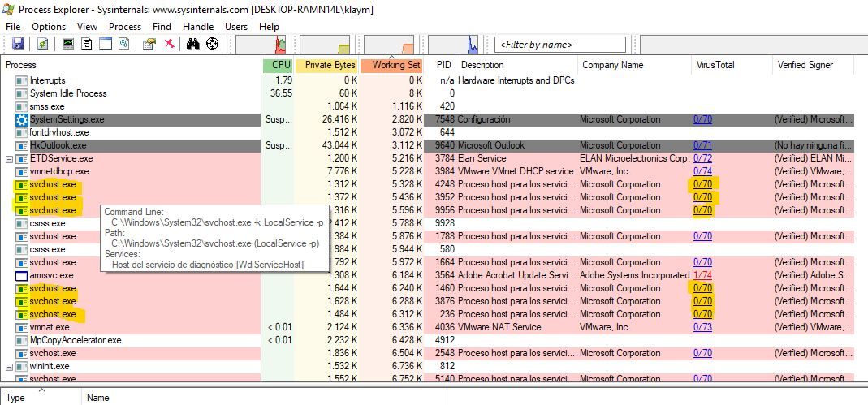The image size is (868, 405).
Task: Click the HxOutlook.exe process icon
Action: pyautogui.click(x=22, y=145)
